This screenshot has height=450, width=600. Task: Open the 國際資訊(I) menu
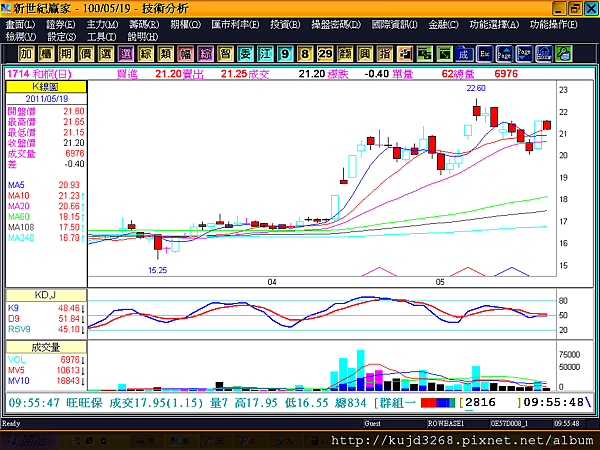click(395, 24)
